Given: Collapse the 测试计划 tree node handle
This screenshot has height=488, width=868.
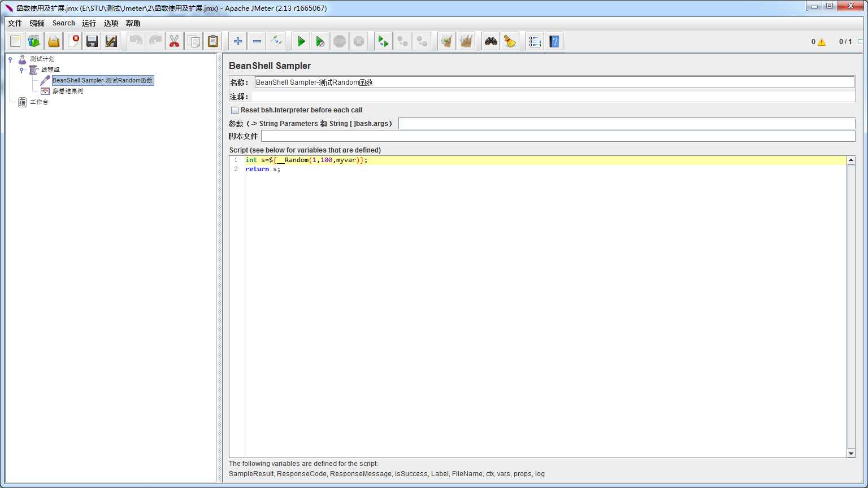Looking at the screenshot, I should [10, 59].
